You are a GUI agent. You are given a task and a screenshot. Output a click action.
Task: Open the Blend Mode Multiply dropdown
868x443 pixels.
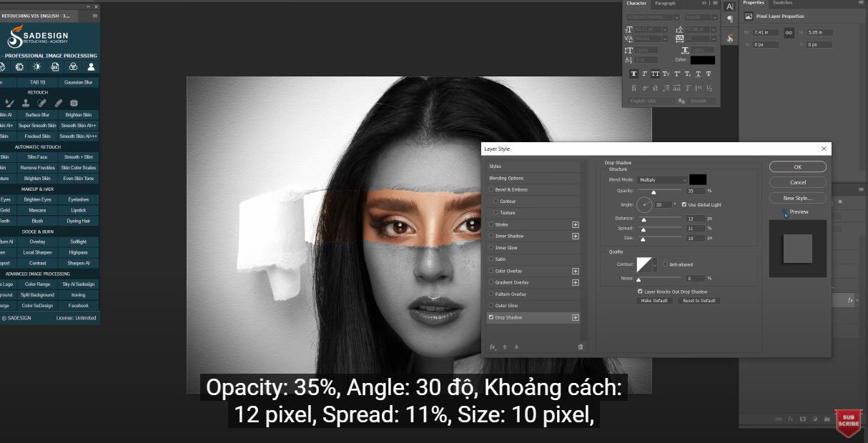[x=662, y=179]
